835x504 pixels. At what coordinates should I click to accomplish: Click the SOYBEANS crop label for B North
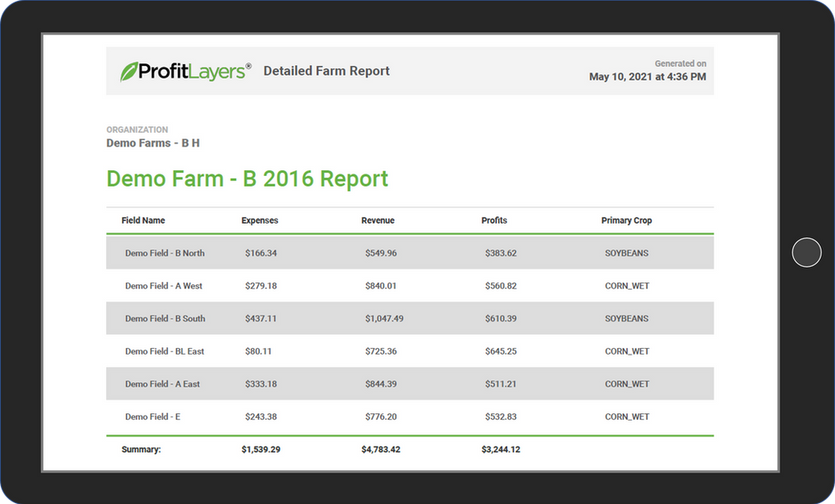(x=626, y=253)
